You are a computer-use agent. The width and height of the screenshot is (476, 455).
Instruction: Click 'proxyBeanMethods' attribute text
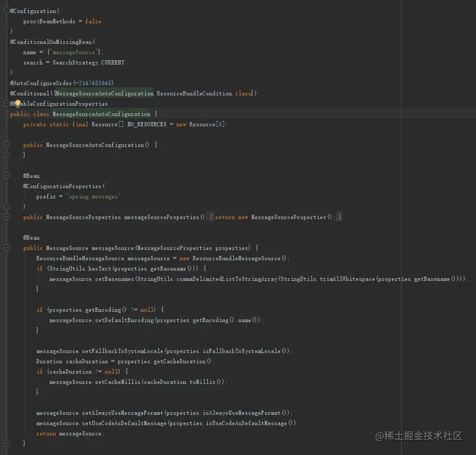click(x=49, y=21)
